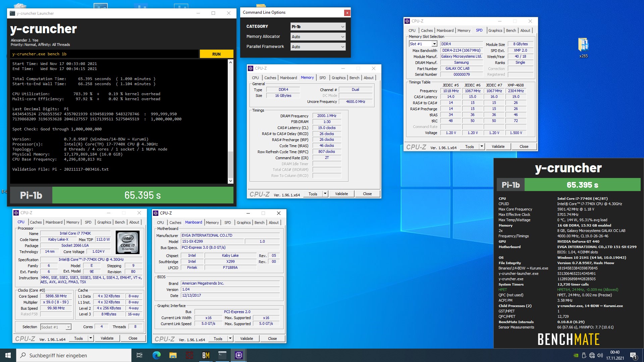Click the Core Speed value 5898.58 MHz
Viewport: 644px width, 362px height.
click(x=56, y=296)
